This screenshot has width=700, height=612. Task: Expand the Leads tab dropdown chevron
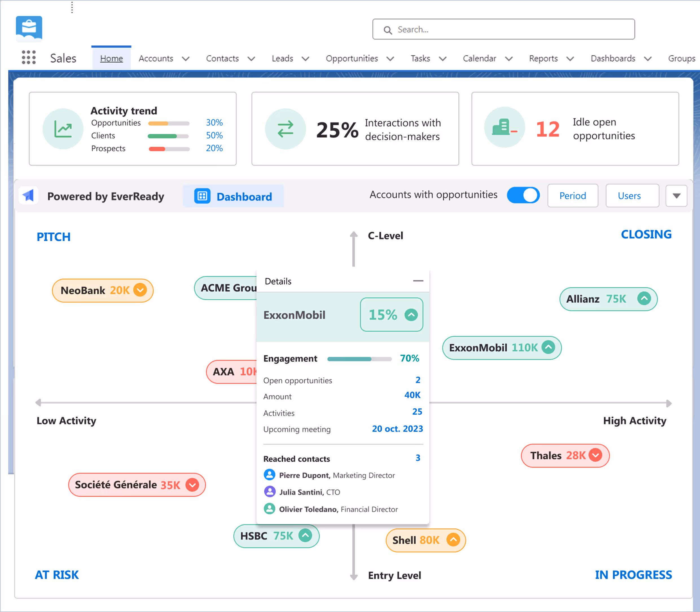(305, 59)
